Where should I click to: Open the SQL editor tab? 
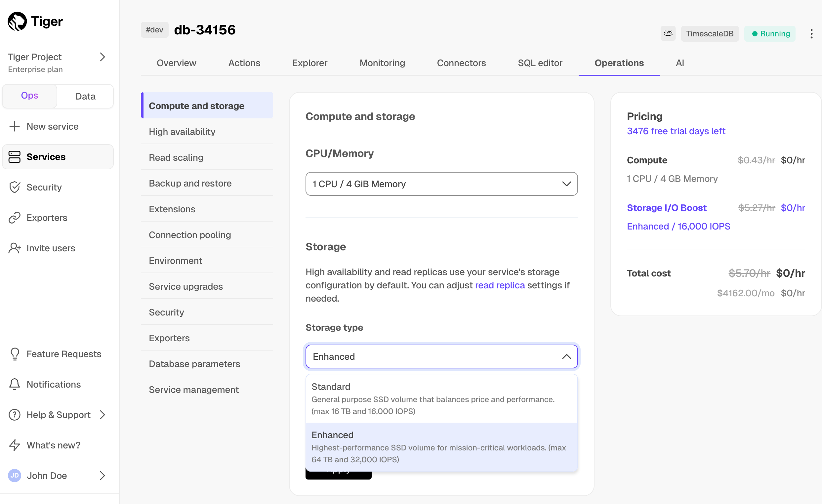(x=539, y=63)
